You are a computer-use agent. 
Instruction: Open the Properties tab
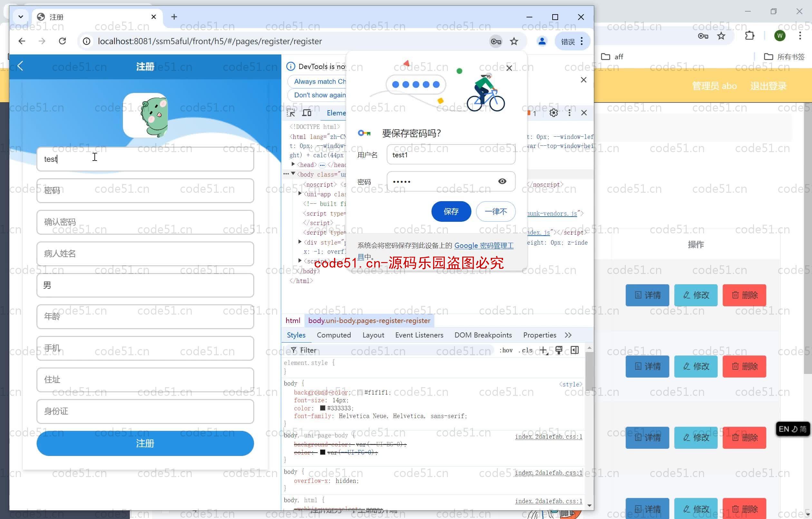point(539,335)
